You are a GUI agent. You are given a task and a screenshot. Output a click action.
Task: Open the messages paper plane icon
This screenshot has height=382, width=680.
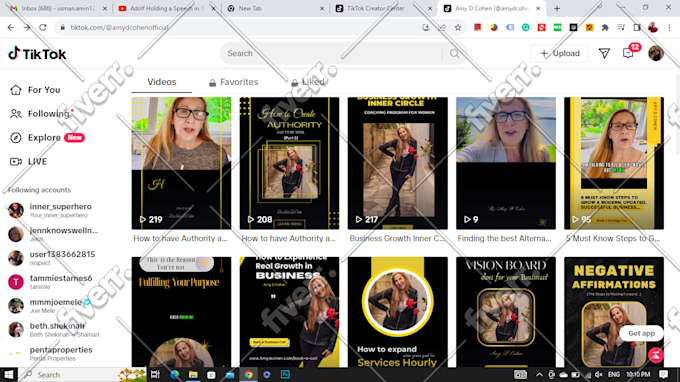click(604, 53)
